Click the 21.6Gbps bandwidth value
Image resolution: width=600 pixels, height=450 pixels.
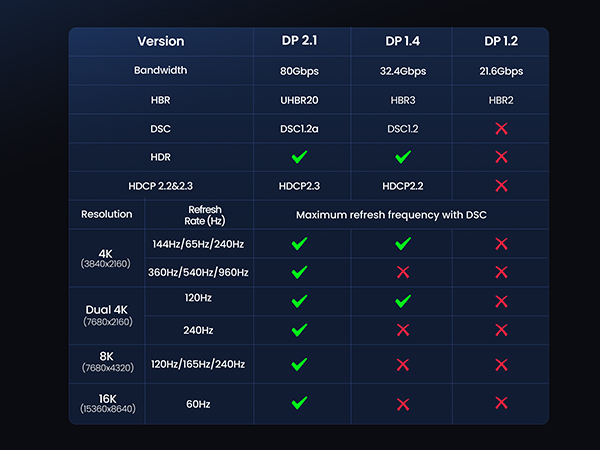click(x=501, y=71)
